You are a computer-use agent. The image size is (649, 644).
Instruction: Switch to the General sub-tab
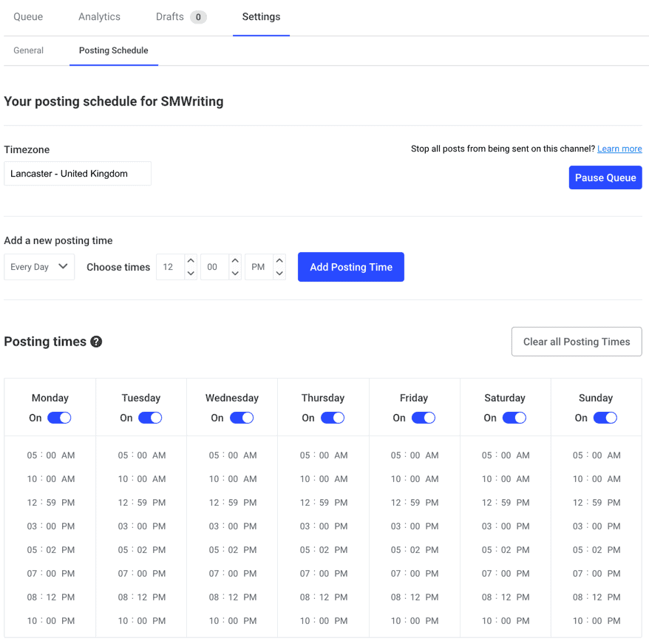[28, 50]
